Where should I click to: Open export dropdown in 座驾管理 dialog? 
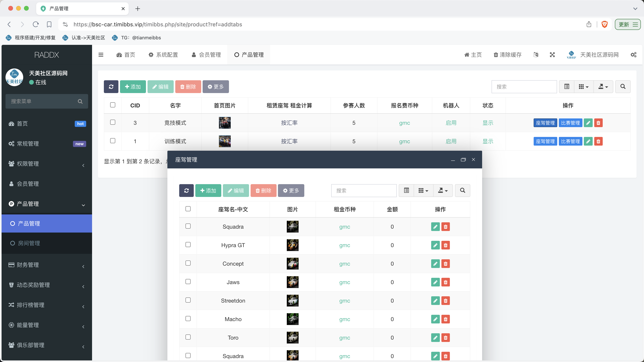click(443, 190)
